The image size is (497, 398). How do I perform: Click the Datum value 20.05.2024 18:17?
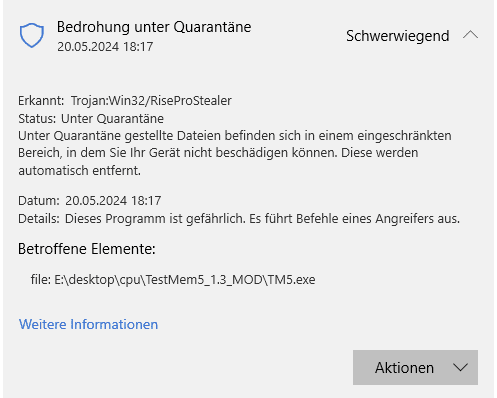[x=113, y=201]
